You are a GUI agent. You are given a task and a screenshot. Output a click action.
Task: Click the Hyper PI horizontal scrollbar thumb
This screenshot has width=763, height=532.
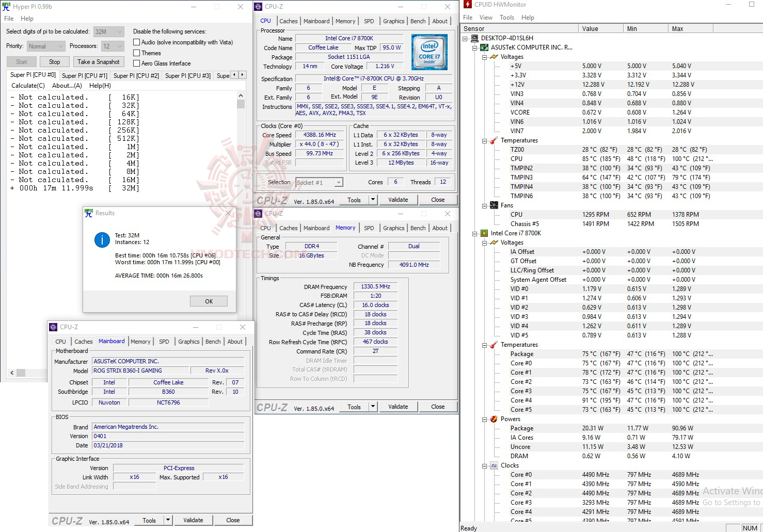coord(21,373)
